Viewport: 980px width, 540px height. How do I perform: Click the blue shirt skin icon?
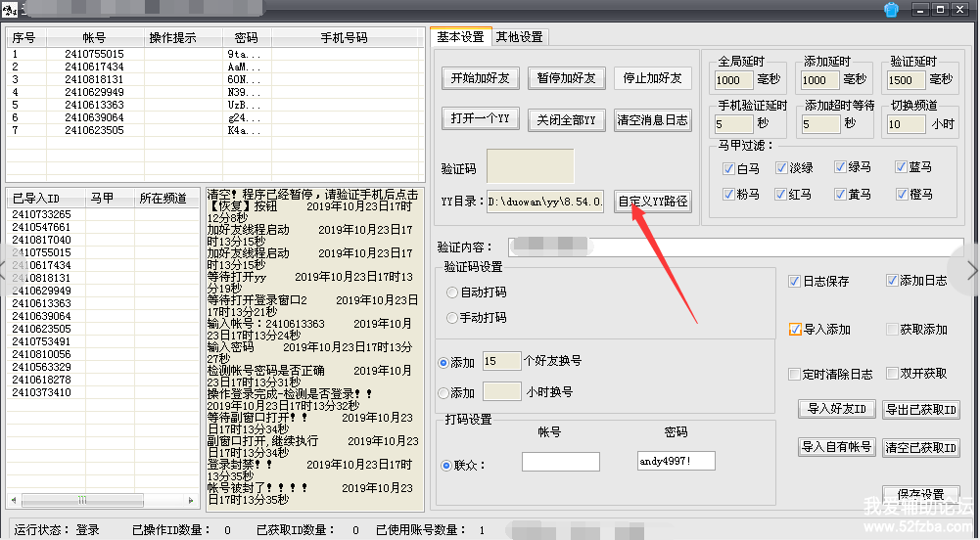click(x=891, y=10)
